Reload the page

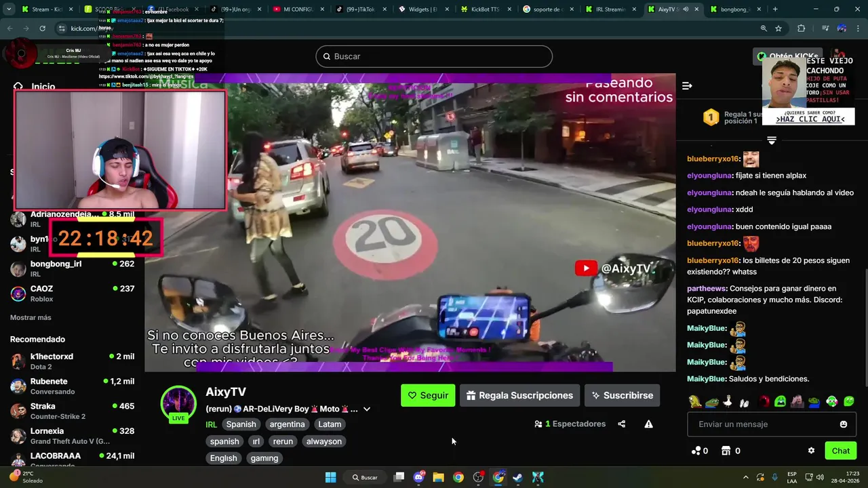(x=42, y=28)
